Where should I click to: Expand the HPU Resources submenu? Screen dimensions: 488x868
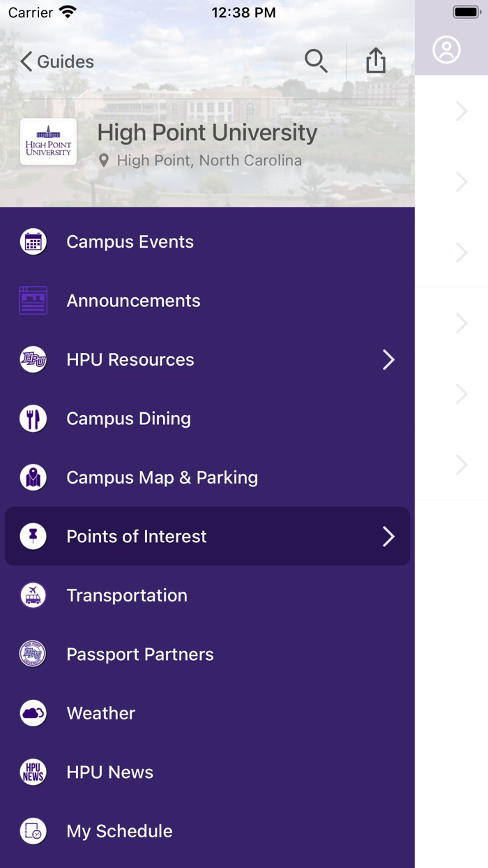(388, 359)
